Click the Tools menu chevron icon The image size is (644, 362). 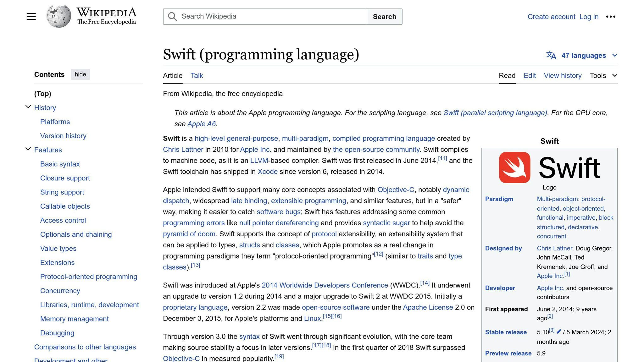point(614,75)
